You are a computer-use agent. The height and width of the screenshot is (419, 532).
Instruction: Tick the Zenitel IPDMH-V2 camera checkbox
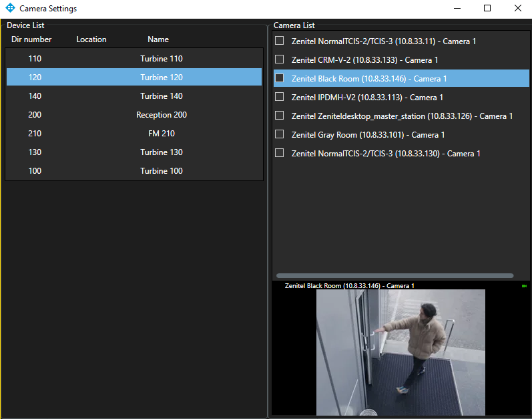coord(280,97)
